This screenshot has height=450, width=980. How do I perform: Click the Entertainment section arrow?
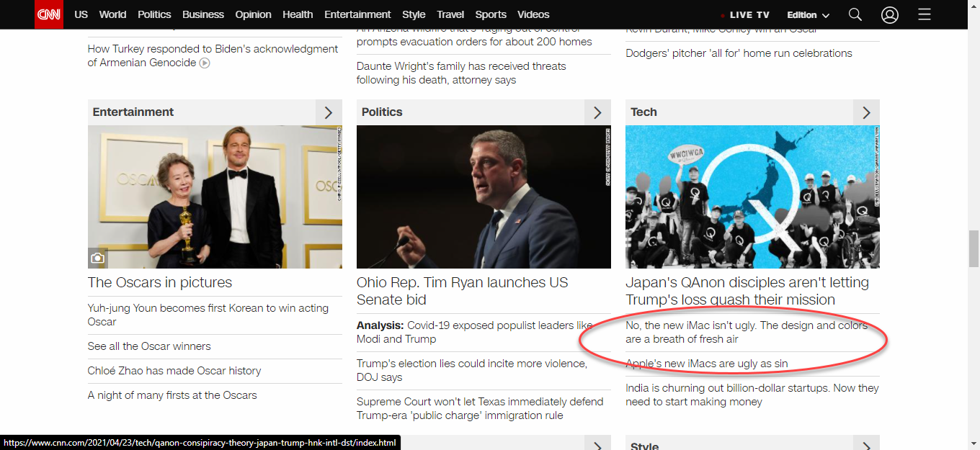329,112
